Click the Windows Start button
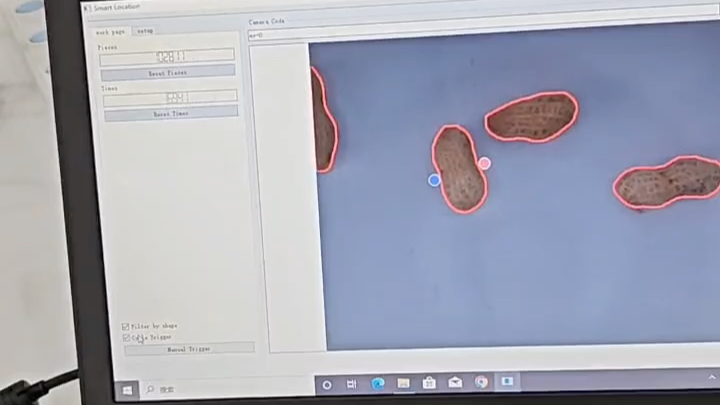The image size is (720, 405). 128,389
